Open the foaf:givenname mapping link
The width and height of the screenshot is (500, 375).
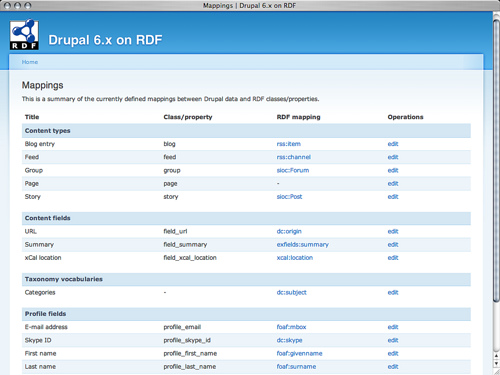[x=299, y=353]
